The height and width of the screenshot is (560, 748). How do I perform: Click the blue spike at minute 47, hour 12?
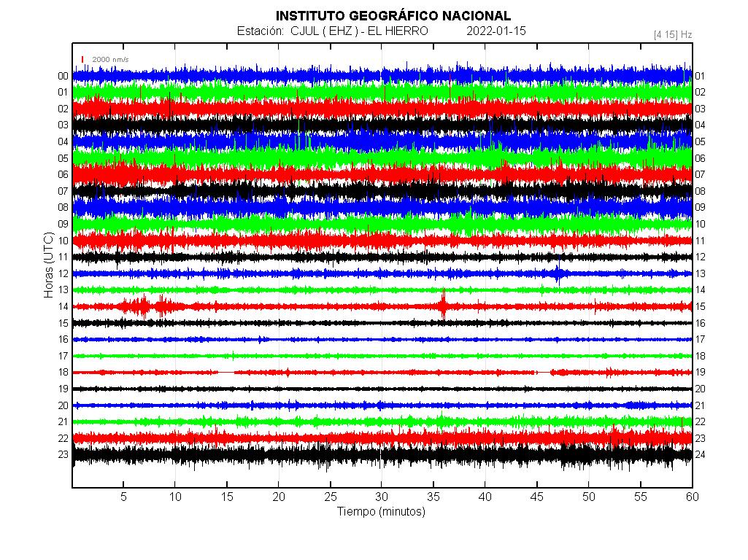coord(558,273)
